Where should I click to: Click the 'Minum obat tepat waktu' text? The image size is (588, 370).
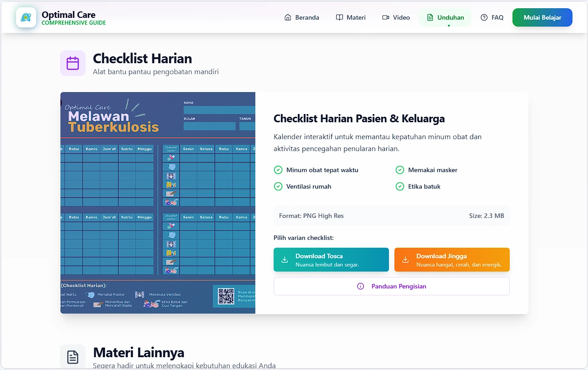[322, 170]
